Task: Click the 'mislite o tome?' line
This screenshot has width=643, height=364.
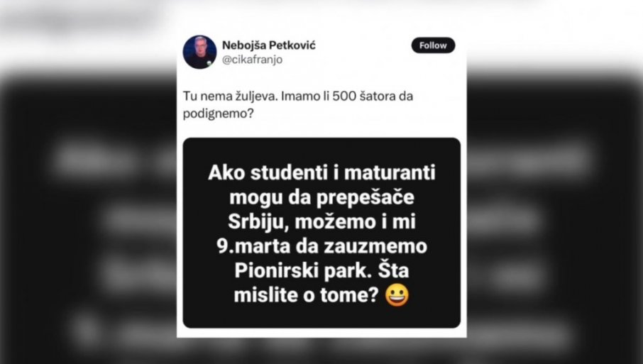Action: (x=306, y=296)
